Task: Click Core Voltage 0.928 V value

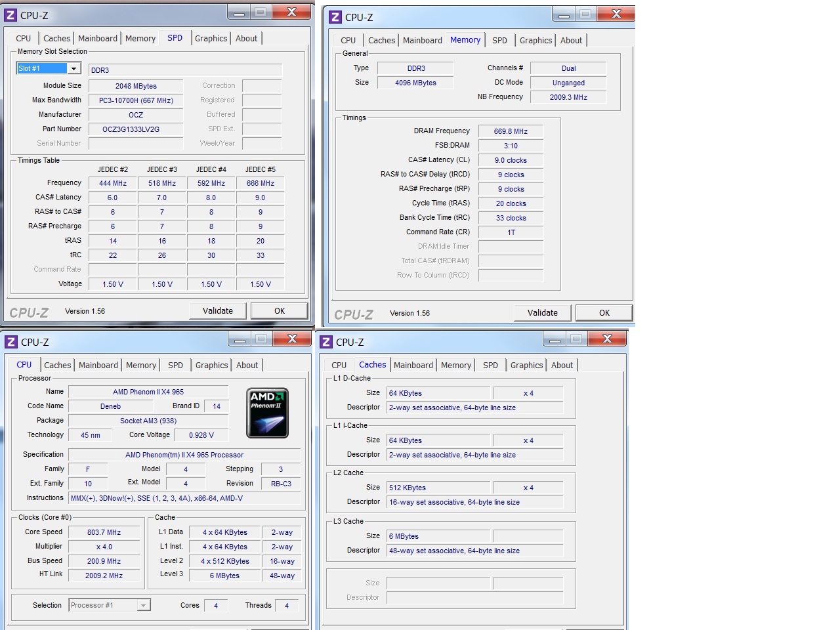Action: [201, 435]
